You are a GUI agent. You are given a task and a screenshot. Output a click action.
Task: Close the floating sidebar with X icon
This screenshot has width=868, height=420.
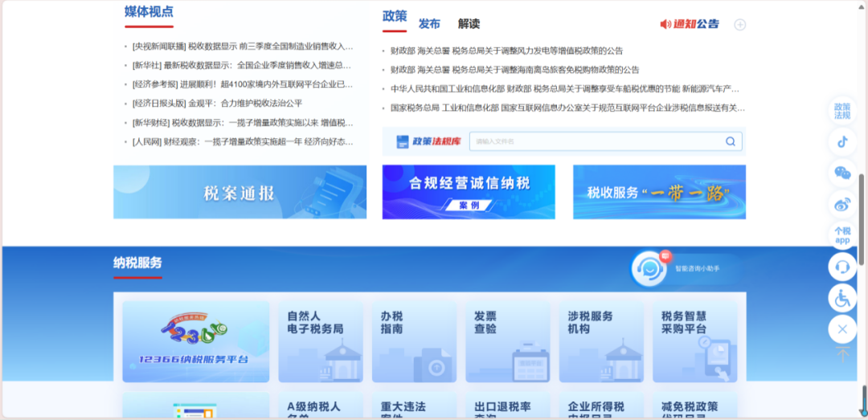(842, 329)
